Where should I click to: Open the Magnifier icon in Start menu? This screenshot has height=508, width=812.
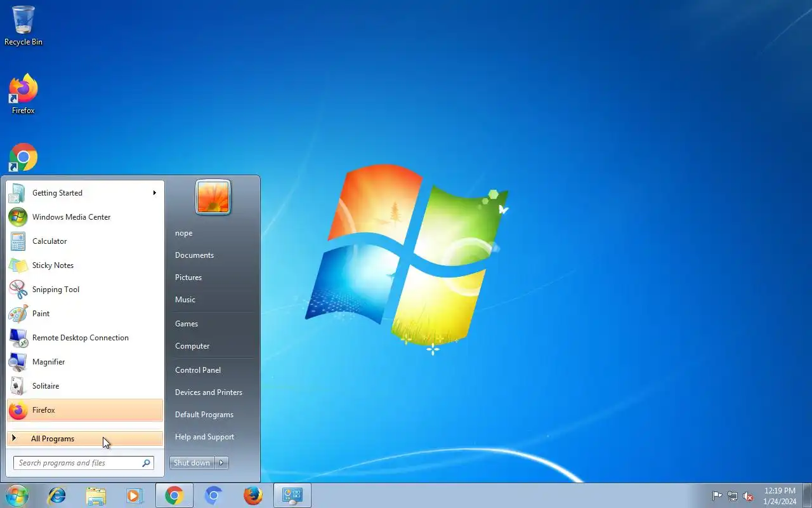coord(17,362)
